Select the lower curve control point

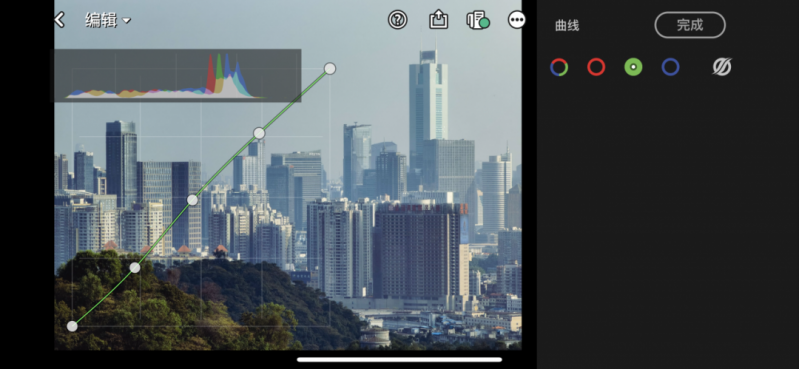click(x=135, y=268)
